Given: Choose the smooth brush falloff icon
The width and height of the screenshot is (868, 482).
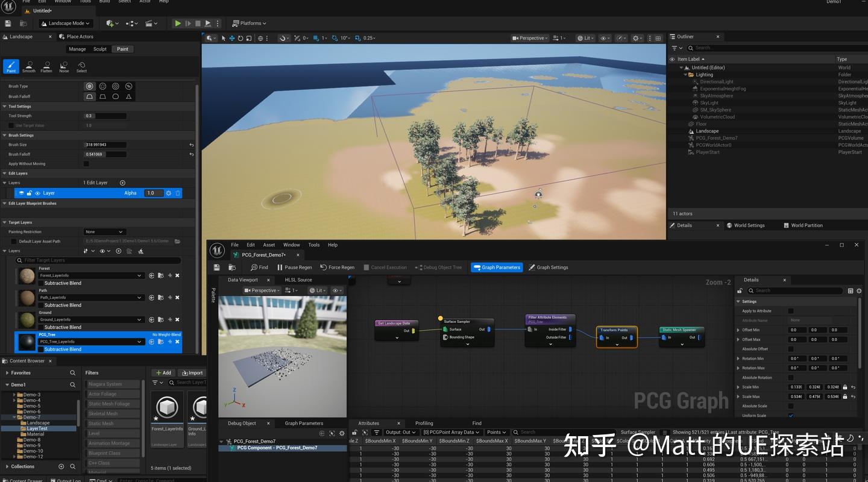Looking at the screenshot, I should pyautogui.click(x=90, y=96).
